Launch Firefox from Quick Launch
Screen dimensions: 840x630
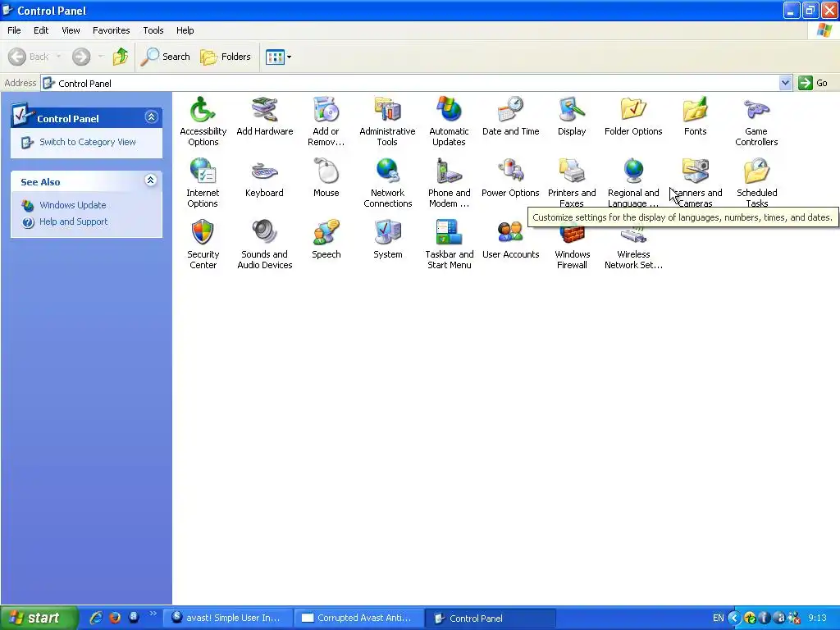pos(115,618)
